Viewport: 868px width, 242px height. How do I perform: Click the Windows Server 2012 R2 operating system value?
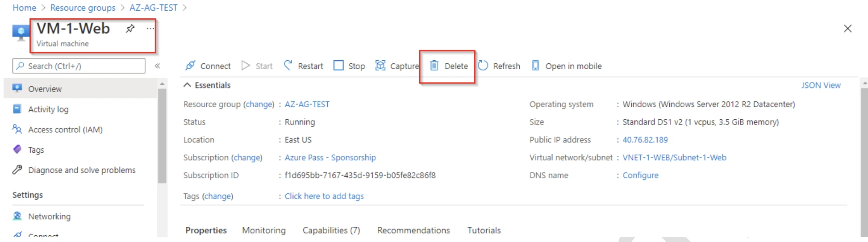[x=709, y=104]
